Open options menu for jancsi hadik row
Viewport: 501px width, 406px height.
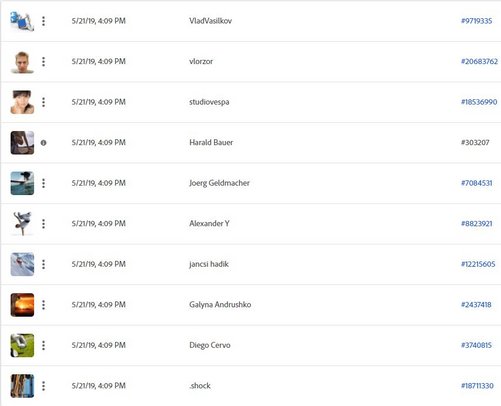(43, 264)
